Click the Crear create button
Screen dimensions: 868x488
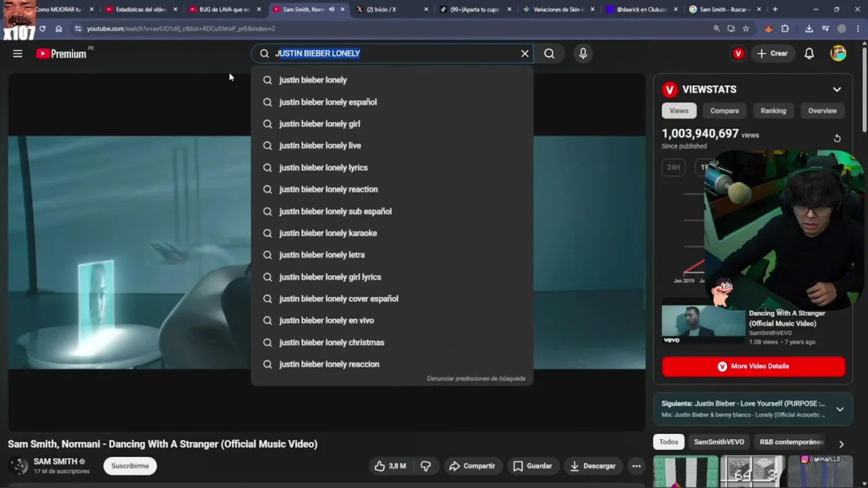click(x=772, y=54)
